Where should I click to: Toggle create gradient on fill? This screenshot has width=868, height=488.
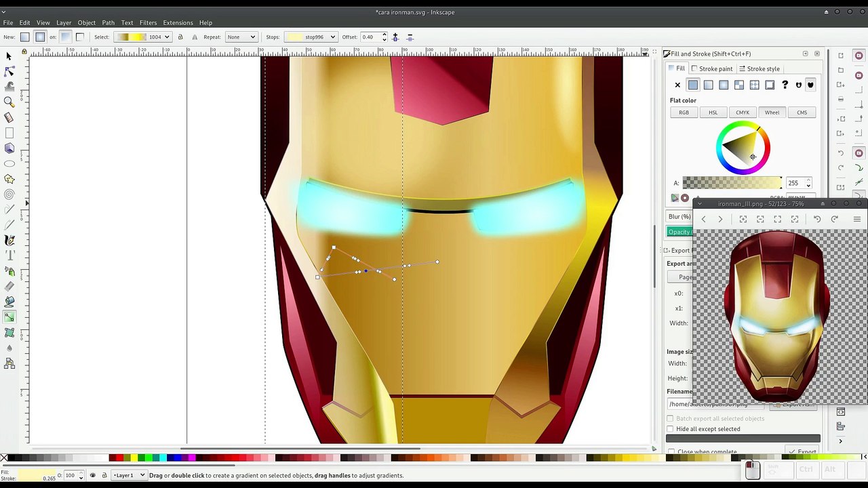(65, 37)
